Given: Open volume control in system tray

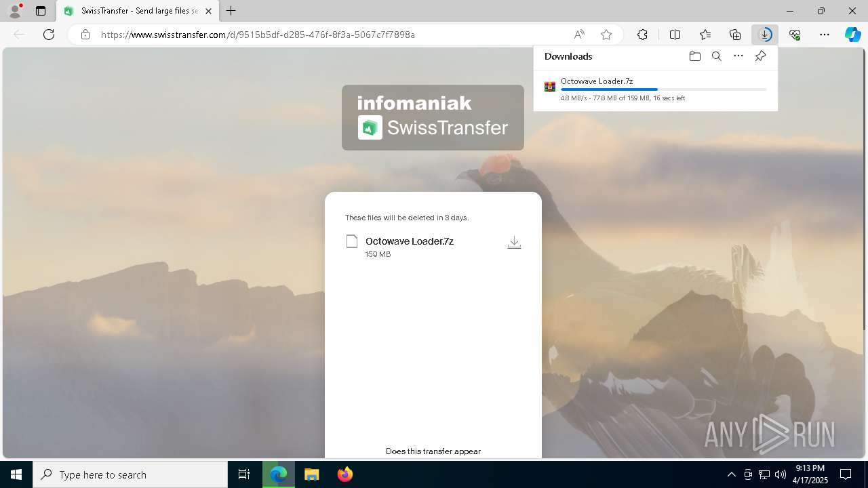Looking at the screenshot, I should coord(780,474).
